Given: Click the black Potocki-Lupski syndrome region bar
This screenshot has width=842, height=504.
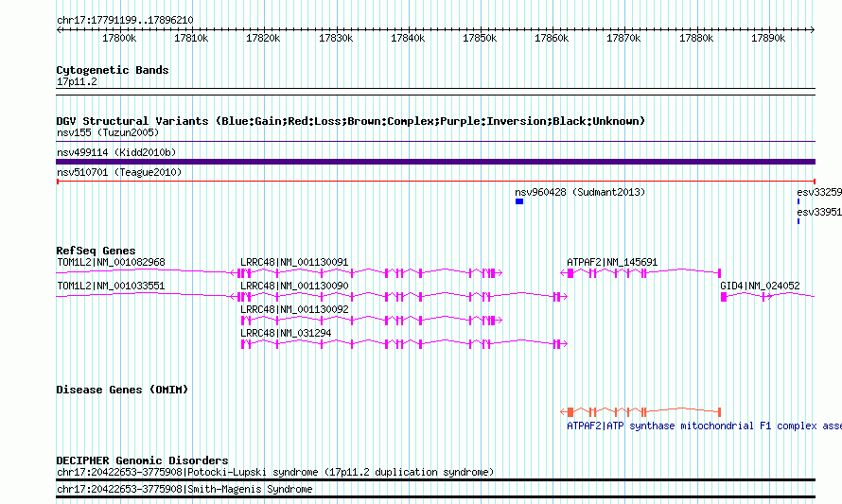Looking at the screenshot, I should [x=435, y=479].
